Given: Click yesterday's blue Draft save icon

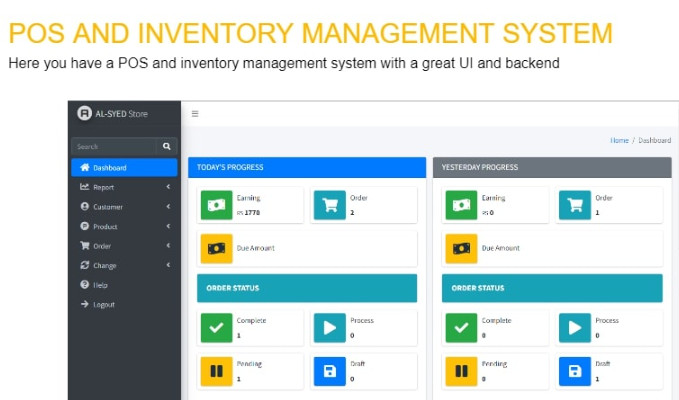Looking at the screenshot, I should point(575,371).
